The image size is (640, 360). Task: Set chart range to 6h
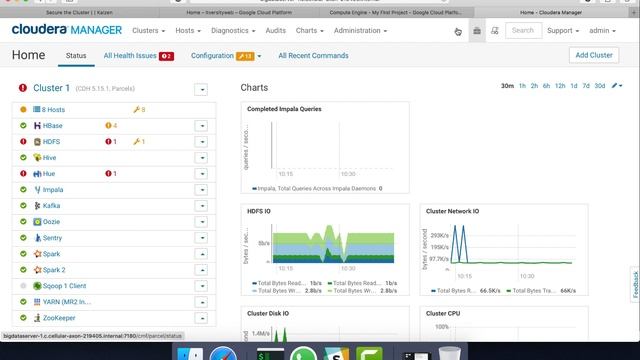click(x=546, y=86)
